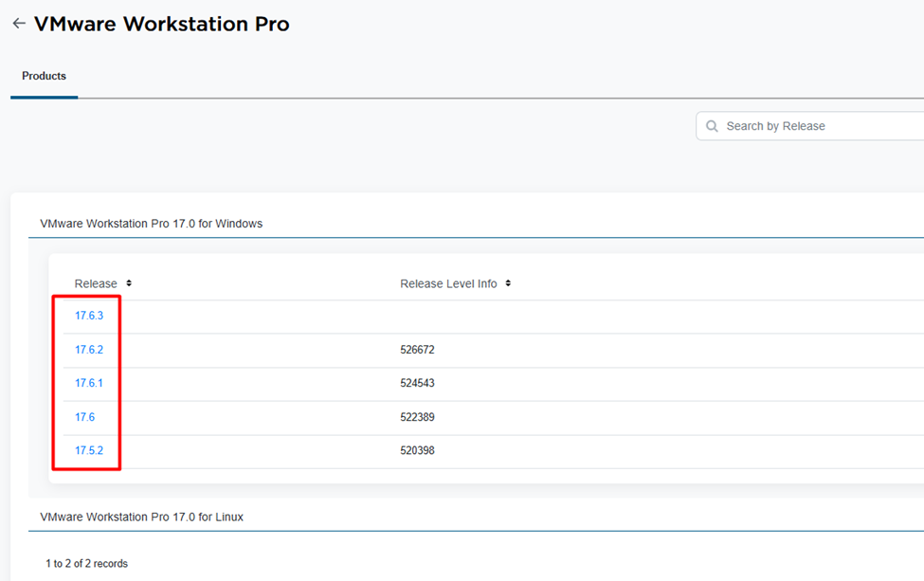Click the Release Level Info header label
This screenshot has width=924, height=581.
[448, 283]
